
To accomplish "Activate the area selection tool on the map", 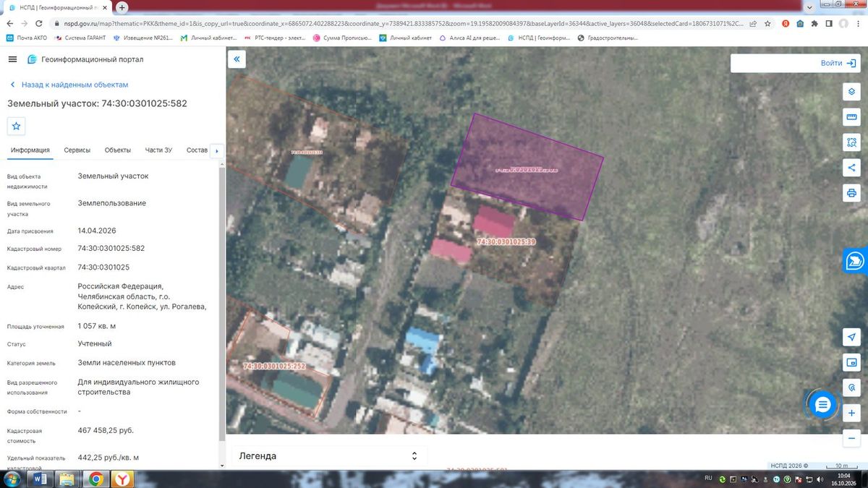I will pos(851,142).
